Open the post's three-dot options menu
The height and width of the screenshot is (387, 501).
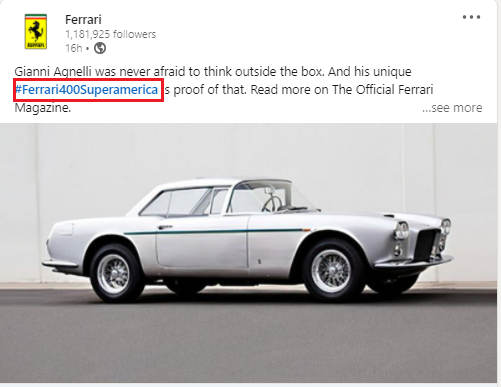coord(471,17)
